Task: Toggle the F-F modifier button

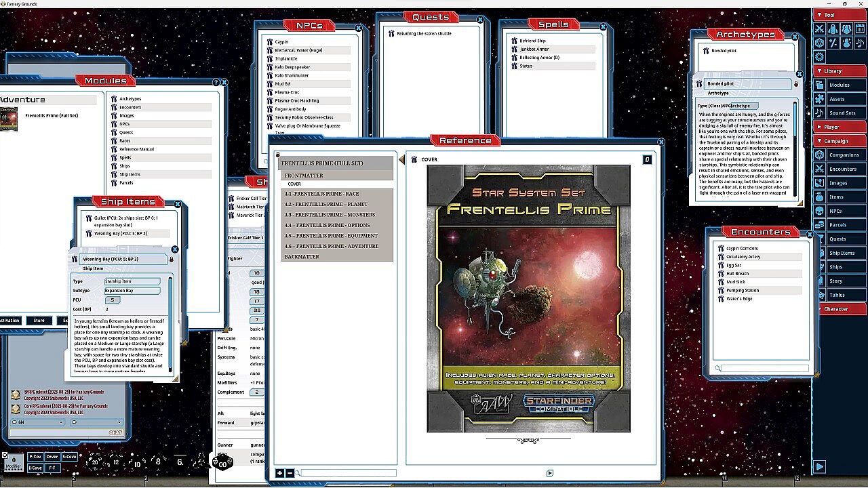Action: click(52, 468)
